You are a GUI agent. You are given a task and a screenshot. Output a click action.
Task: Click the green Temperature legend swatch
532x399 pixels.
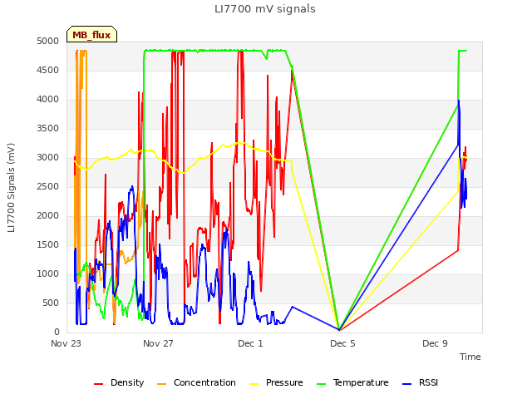pyautogui.click(x=321, y=384)
